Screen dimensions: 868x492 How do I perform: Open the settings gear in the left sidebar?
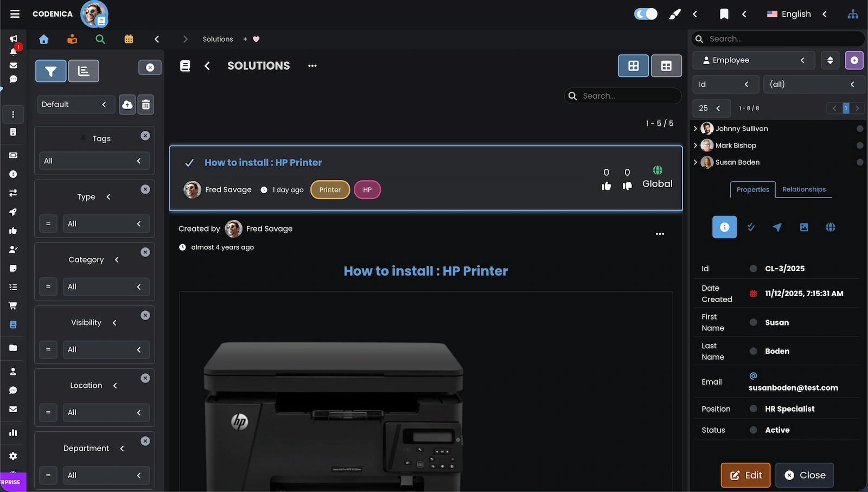tap(12, 456)
